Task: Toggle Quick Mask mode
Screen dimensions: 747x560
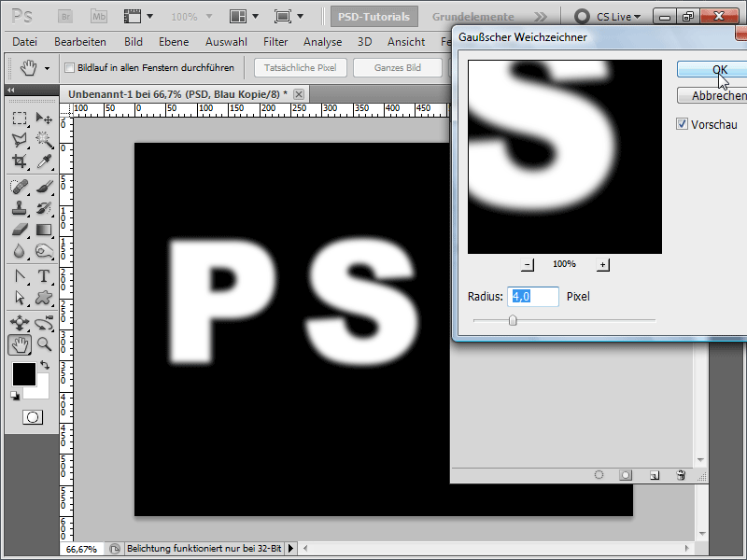Action: 33,417
